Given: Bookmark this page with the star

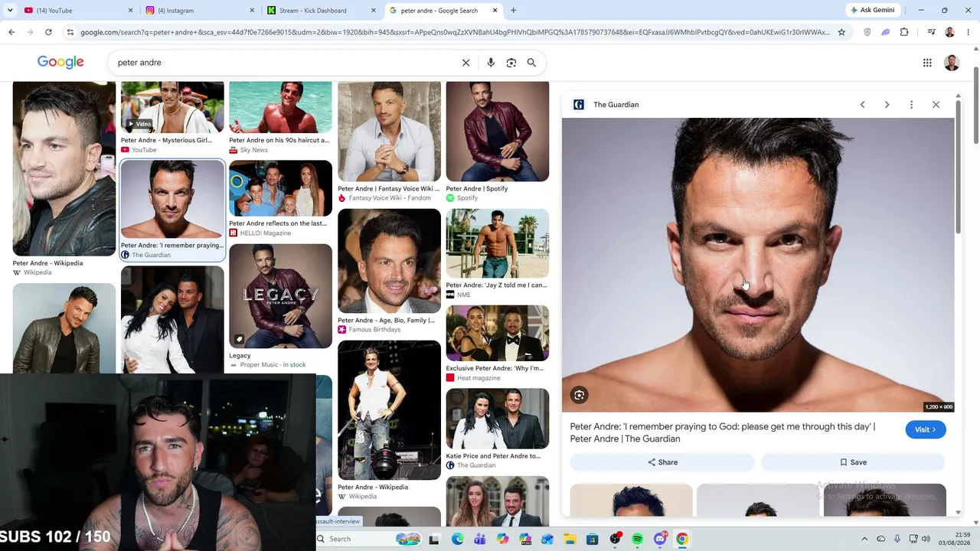Looking at the screenshot, I should point(841,32).
